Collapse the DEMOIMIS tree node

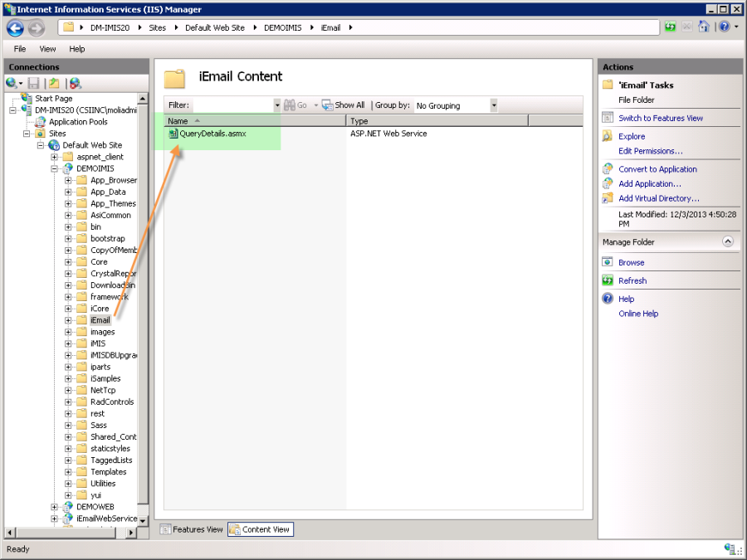coord(55,168)
